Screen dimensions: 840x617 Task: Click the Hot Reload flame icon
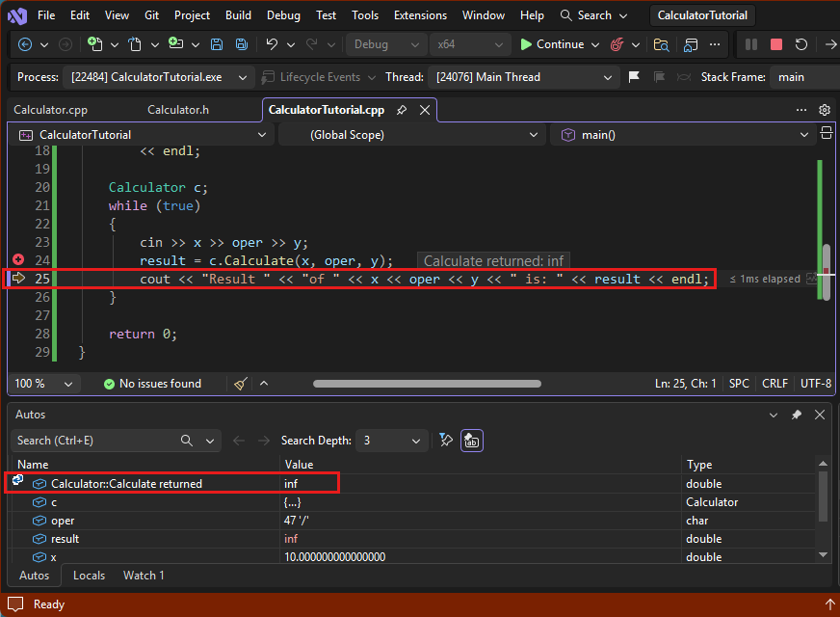[617, 44]
